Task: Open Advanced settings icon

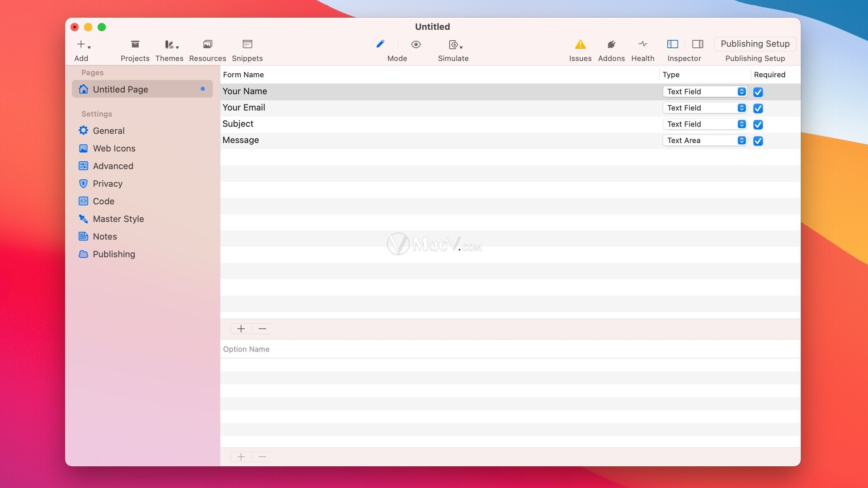Action: pyautogui.click(x=83, y=166)
